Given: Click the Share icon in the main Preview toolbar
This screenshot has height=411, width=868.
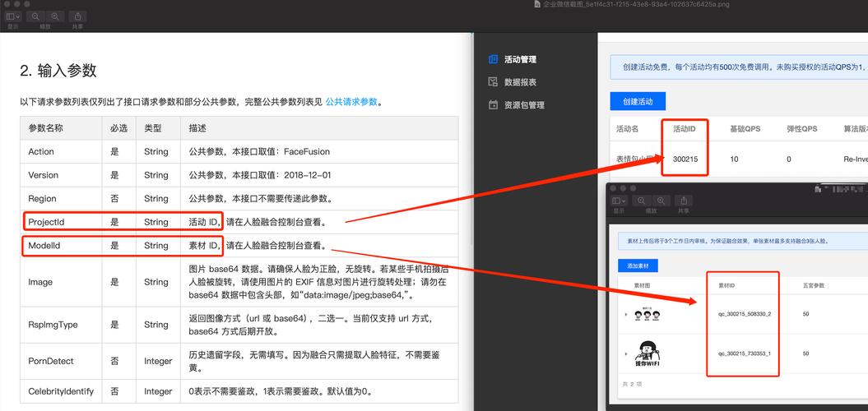Looking at the screenshot, I should [x=78, y=16].
